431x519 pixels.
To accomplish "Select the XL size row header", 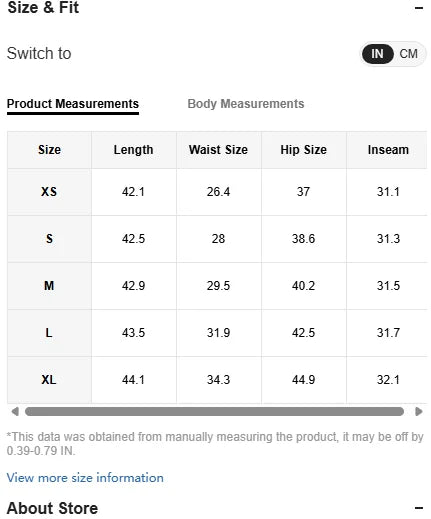I will click(49, 380).
